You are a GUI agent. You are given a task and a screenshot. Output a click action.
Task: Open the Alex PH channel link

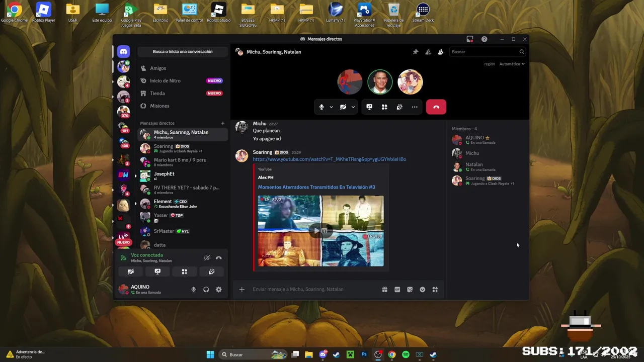tap(266, 177)
